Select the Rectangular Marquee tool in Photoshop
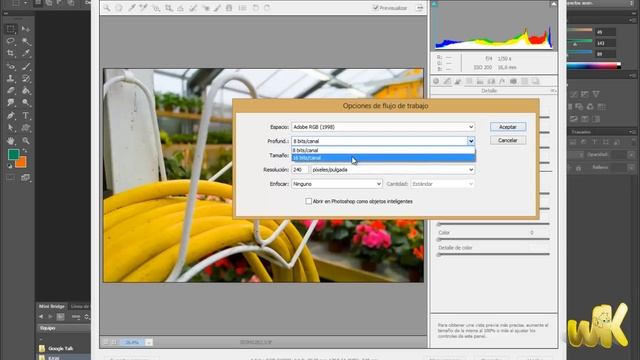The width and height of the screenshot is (640, 360). pyautogui.click(x=11, y=29)
